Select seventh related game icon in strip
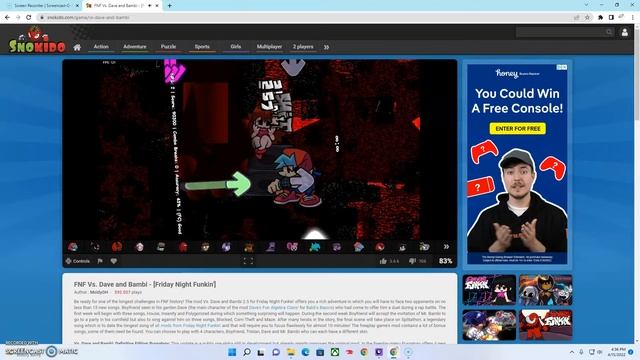This screenshot has width=640, height=360. (205, 247)
